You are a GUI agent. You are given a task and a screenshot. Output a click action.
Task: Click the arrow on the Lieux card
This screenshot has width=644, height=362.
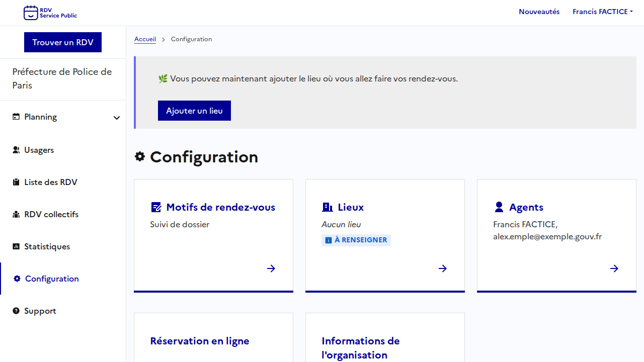[x=443, y=268]
